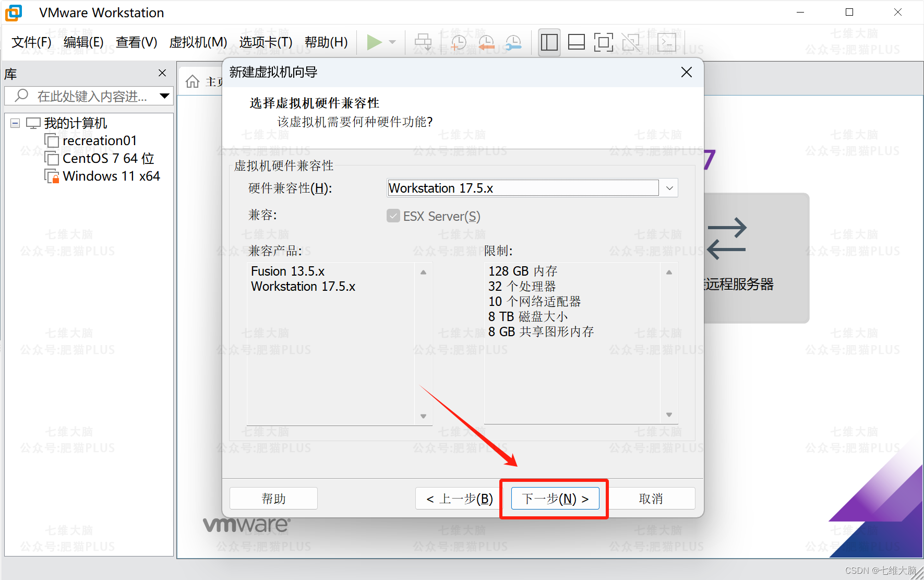Toggle the ESX Server(S) checkbox
924x580 pixels.
point(393,216)
